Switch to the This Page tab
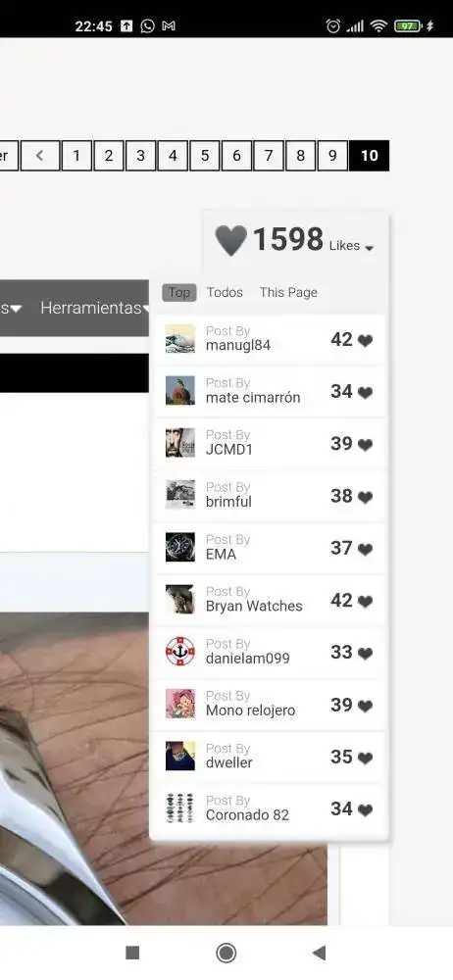 (x=288, y=292)
